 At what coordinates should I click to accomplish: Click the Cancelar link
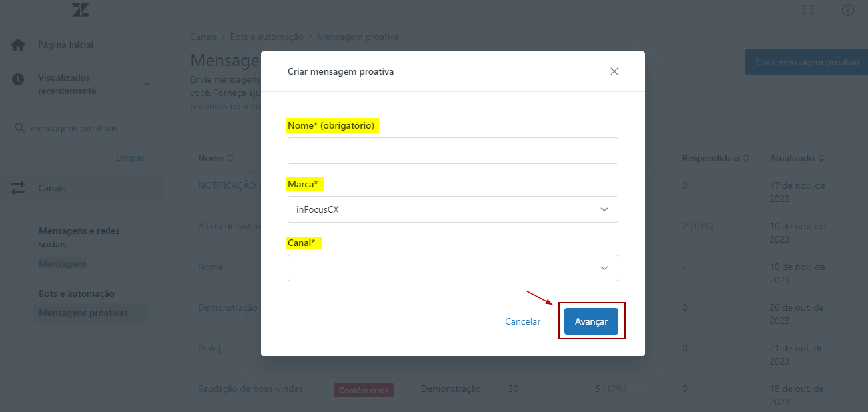(x=523, y=321)
